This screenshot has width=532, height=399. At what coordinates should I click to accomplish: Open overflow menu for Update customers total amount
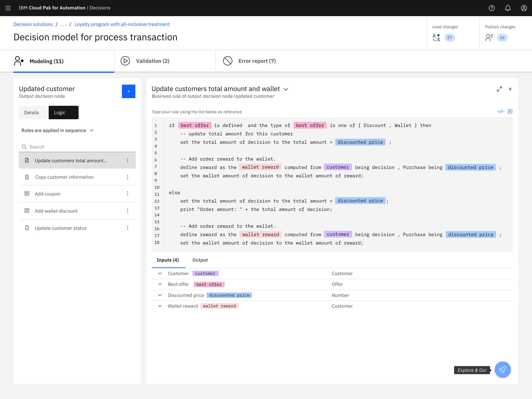[128, 160]
